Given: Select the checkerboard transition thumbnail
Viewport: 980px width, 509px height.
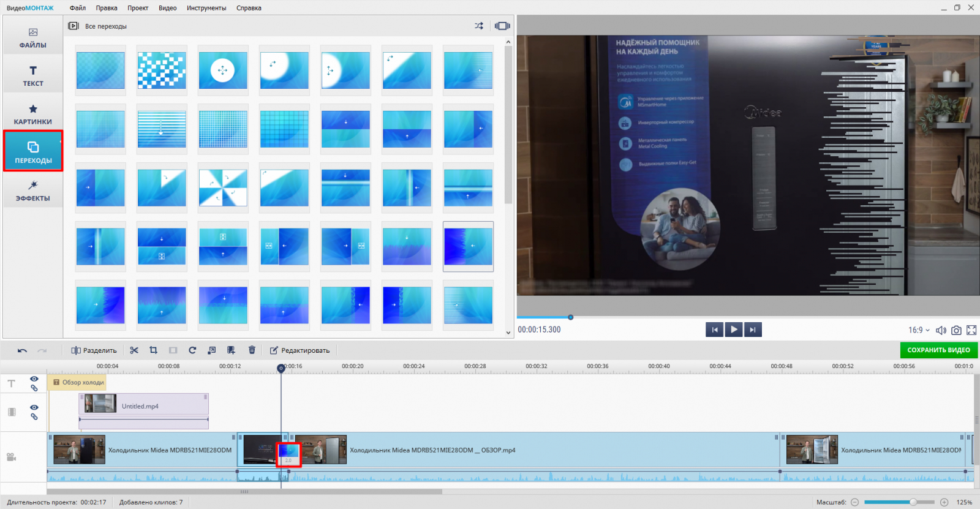Looking at the screenshot, I should [162, 70].
